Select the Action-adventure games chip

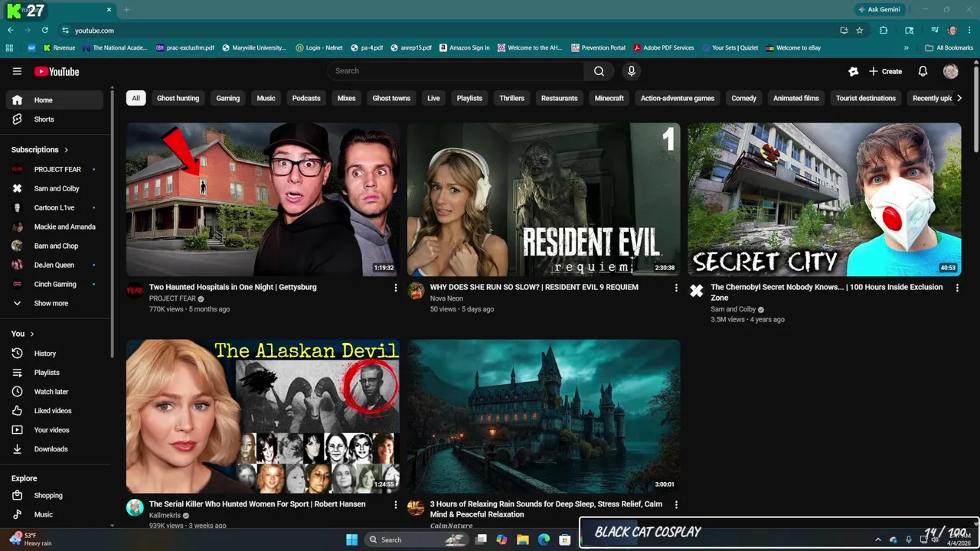click(678, 98)
